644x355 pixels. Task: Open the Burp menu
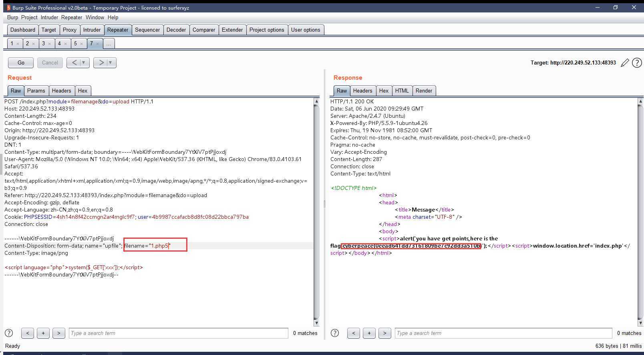(12, 17)
